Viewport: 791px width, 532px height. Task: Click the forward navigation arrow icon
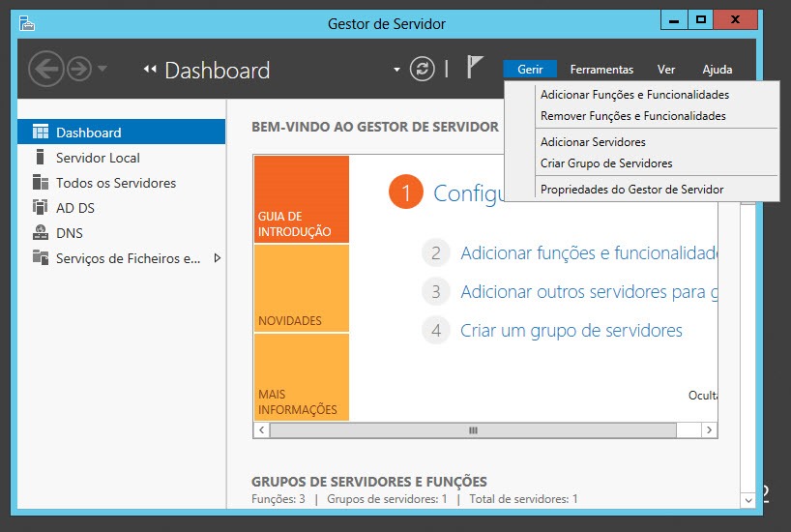78,69
